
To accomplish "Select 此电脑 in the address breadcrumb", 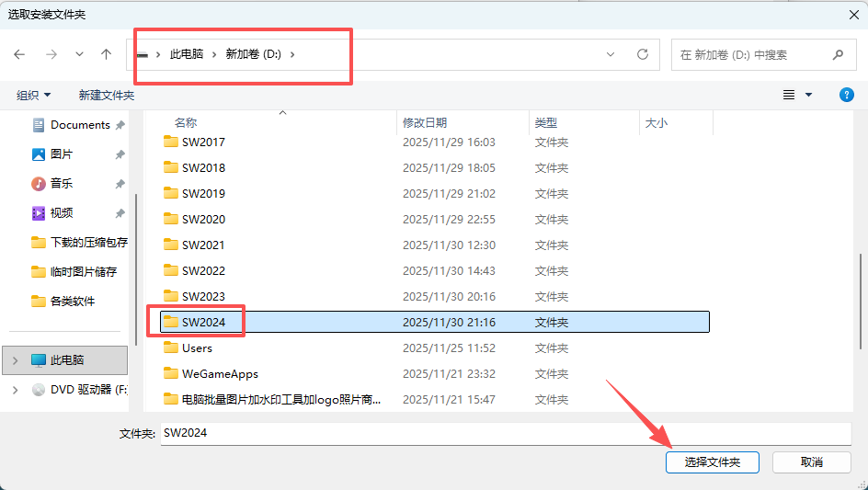I will [187, 54].
